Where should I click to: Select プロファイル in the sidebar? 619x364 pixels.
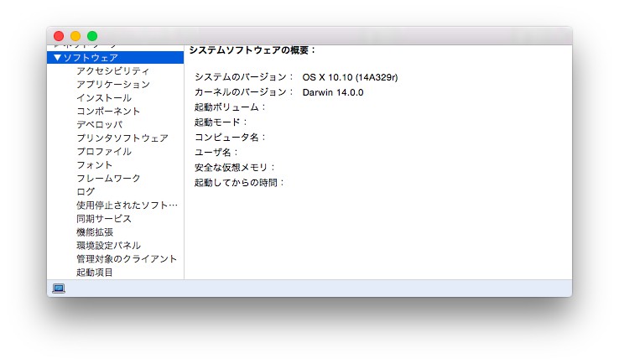104,152
